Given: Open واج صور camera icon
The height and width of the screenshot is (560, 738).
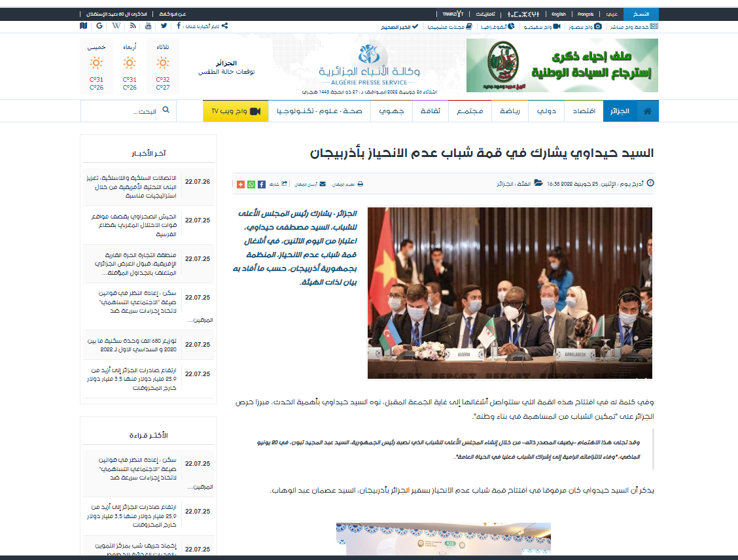Looking at the screenshot, I should (x=598, y=26).
